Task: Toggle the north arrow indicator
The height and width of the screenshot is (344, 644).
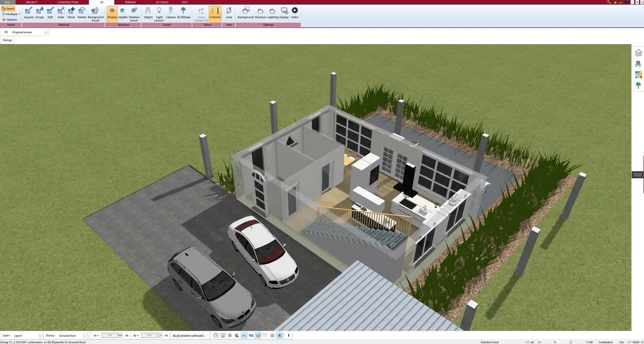Action: tap(280, 335)
